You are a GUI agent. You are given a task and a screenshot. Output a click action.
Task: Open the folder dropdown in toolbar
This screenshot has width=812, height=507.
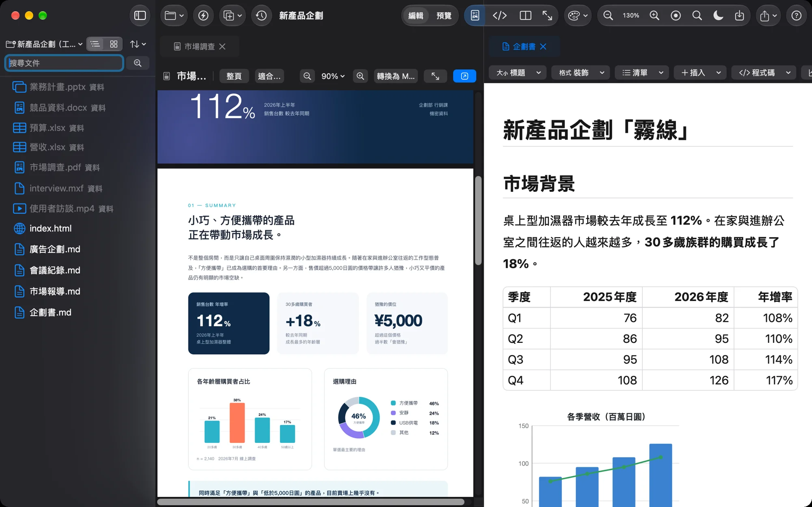click(174, 15)
